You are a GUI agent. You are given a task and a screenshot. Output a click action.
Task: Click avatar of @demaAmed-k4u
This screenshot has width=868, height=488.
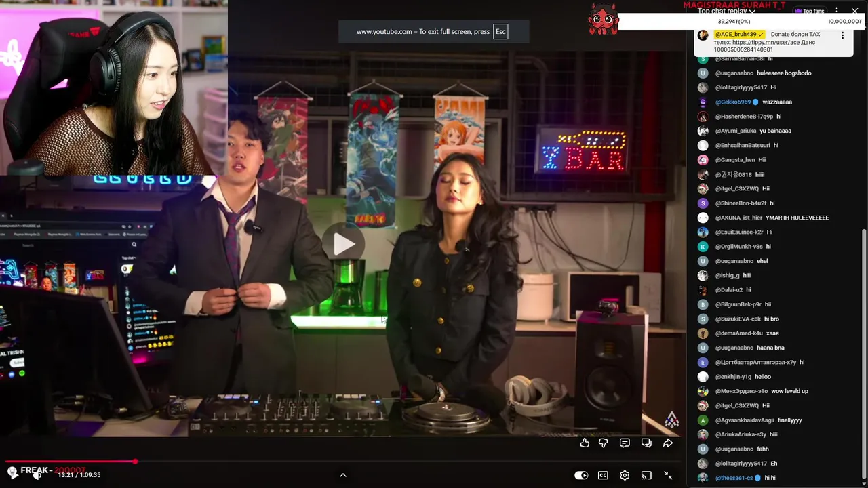tap(703, 333)
